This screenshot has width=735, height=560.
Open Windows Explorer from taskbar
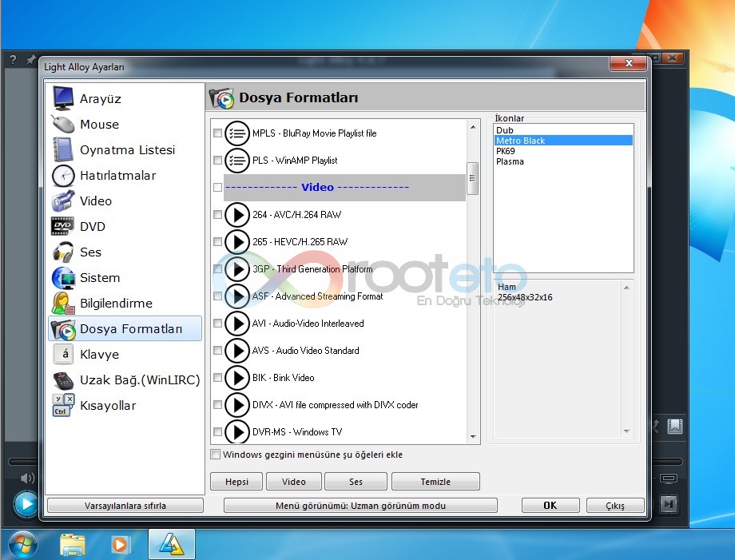(x=72, y=545)
